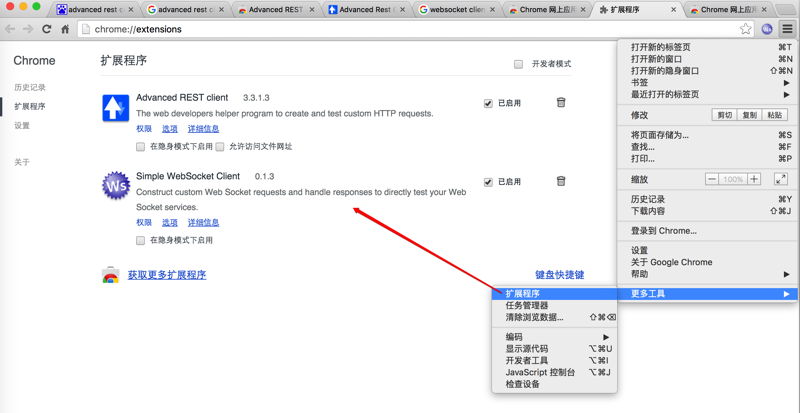The height and width of the screenshot is (413, 800).
Task: Click the Advanced REST client extension logo
Action: 115,108
